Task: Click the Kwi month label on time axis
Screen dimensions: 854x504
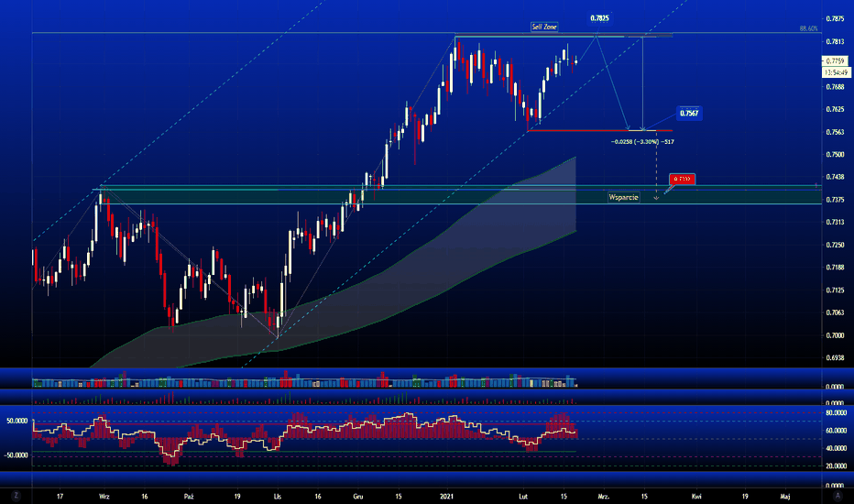Action: [x=696, y=497]
